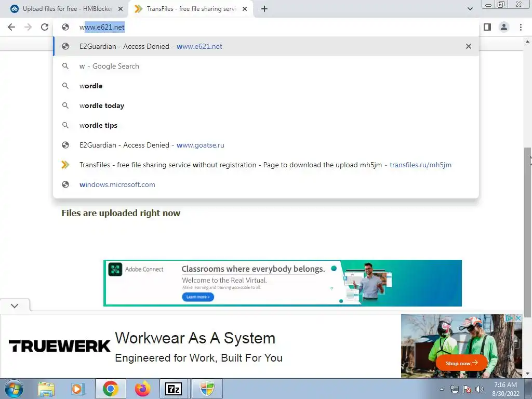Show hidden tray icons
532x399 pixels.
[442, 389]
